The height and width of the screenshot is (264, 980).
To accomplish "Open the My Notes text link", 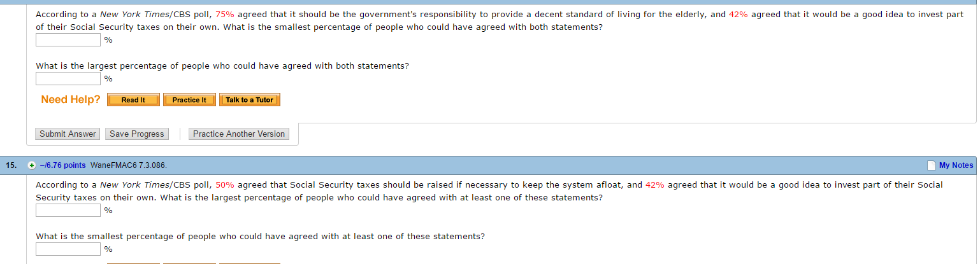I will [956, 165].
